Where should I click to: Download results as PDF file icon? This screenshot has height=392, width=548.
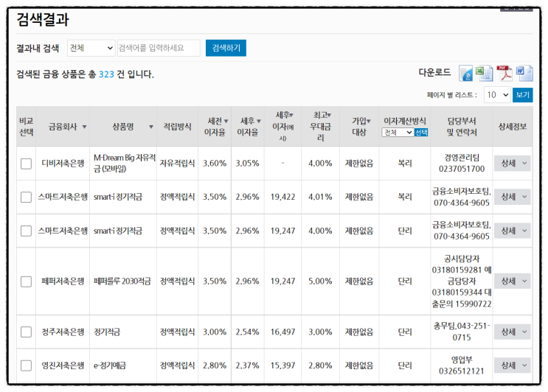[x=504, y=73]
